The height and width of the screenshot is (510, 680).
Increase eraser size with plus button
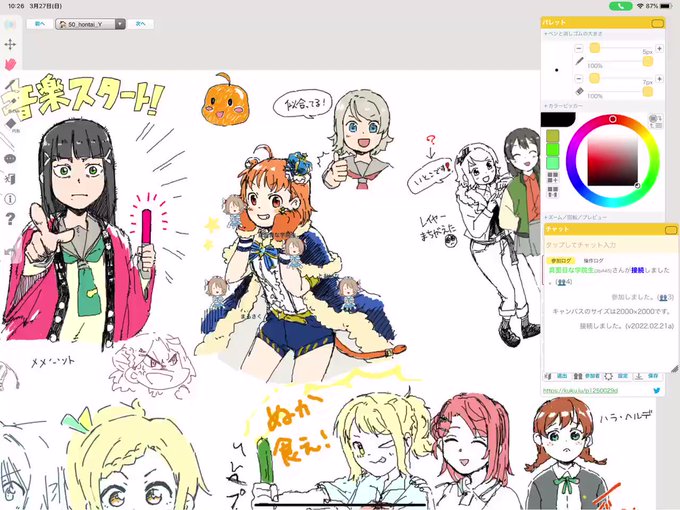659,78
